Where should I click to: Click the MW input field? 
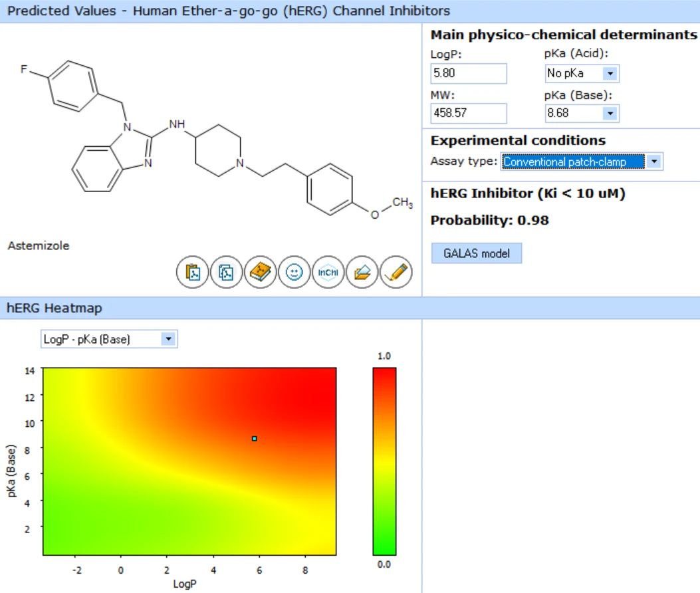click(468, 114)
